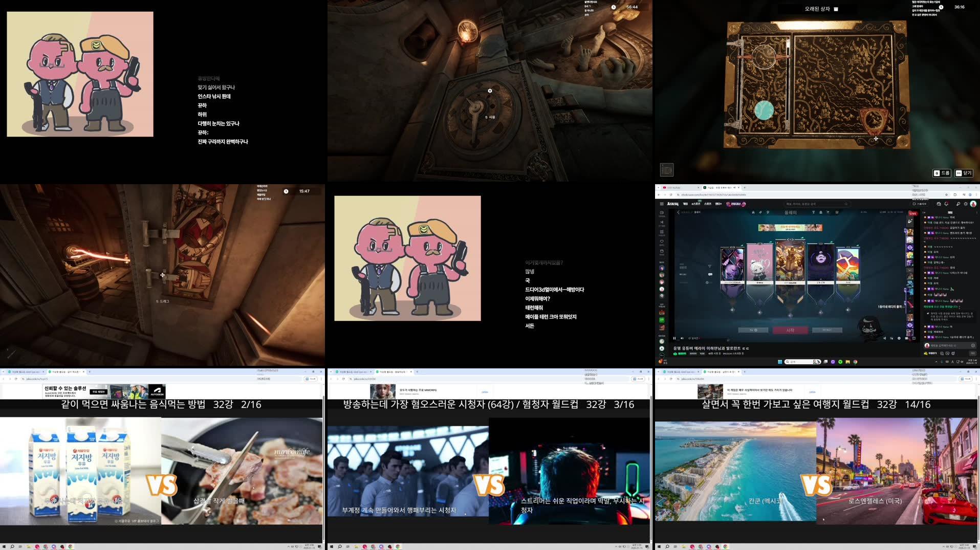Expand hidden icons in the system tray
Screen dimensions: 980x550
(937, 362)
